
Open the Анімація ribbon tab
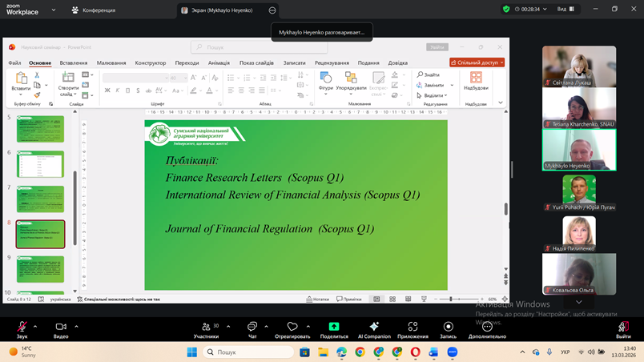point(219,62)
